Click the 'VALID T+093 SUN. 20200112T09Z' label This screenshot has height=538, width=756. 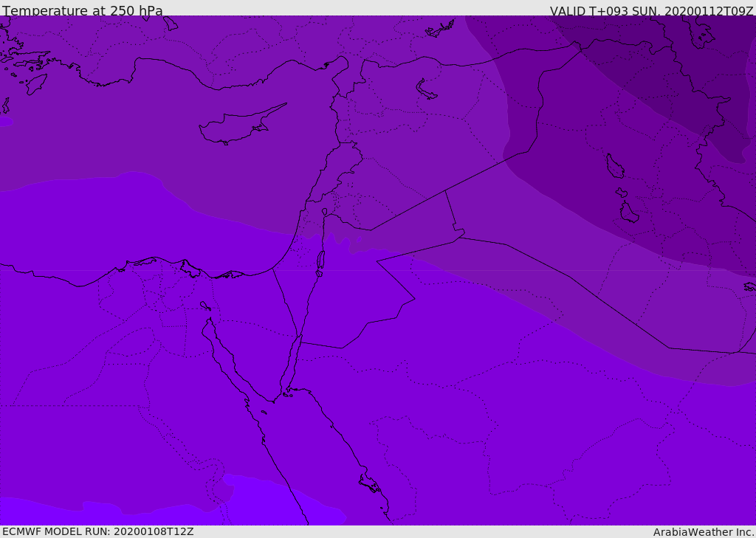[x=651, y=11]
